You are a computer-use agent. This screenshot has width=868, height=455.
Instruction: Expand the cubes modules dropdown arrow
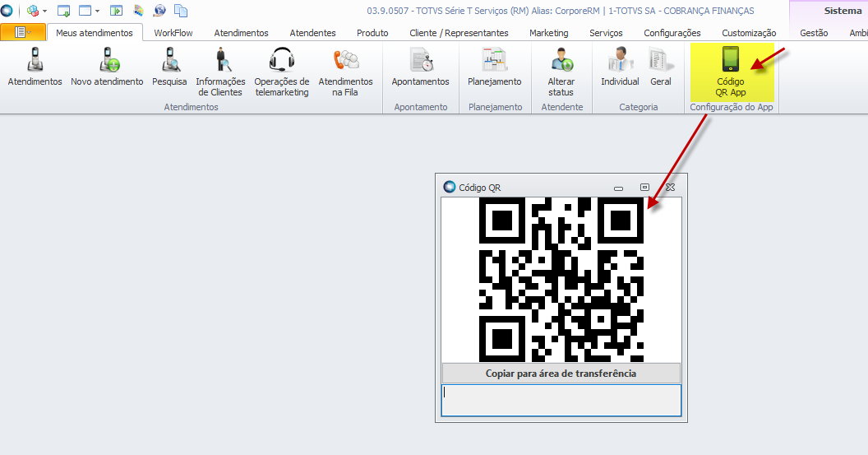coord(45,11)
